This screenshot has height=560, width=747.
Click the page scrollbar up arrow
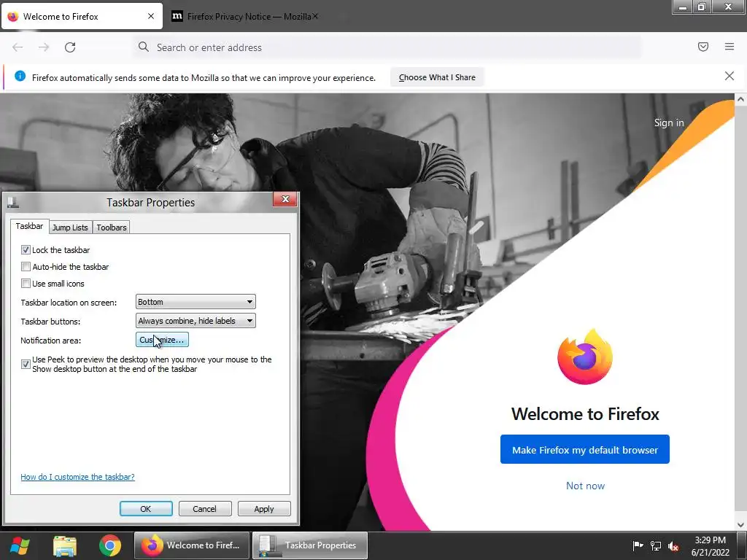[x=740, y=99]
